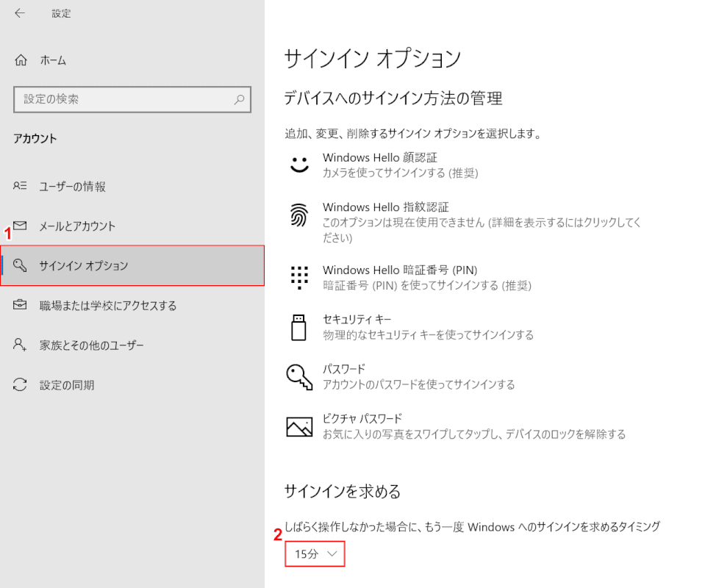Click the briefcase icon for 職場または学校
The image size is (705, 588).
[20, 305]
